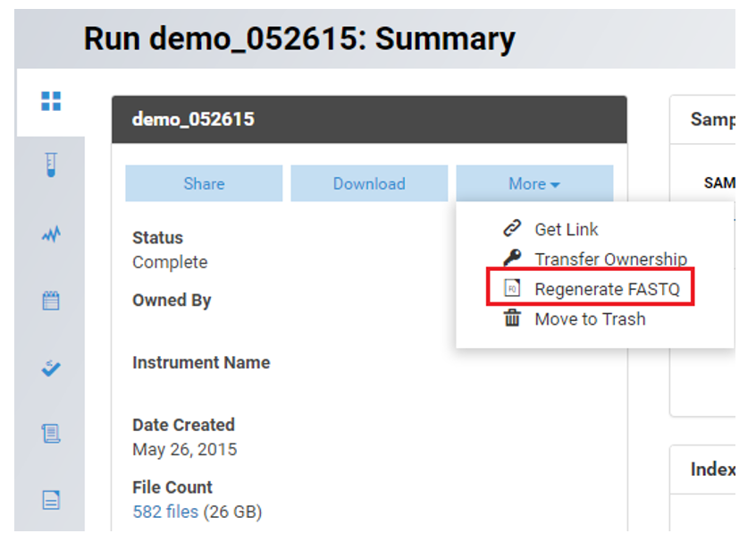Click the trash can icon in menu
Screen dimensions: 756x542
click(x=512, y=318)
